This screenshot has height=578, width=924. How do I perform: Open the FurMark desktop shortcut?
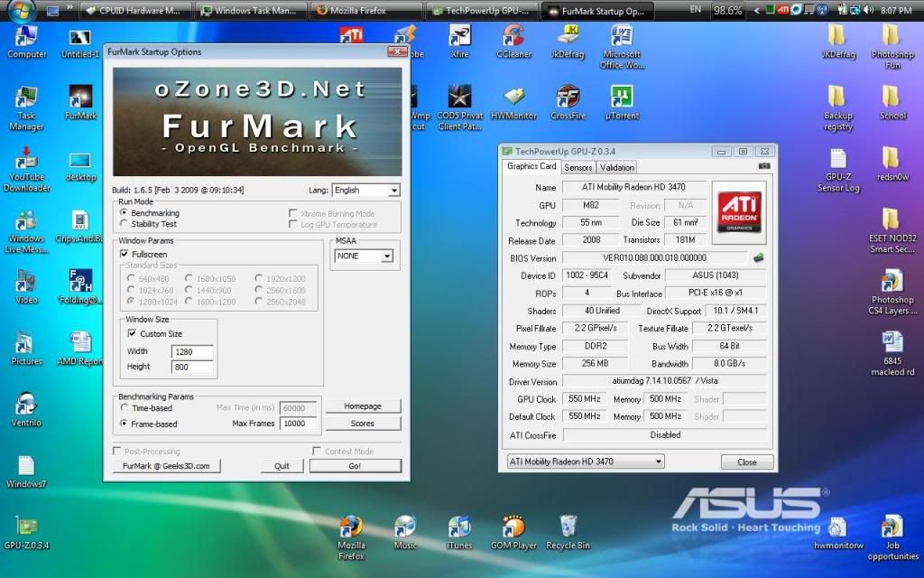(80, 101)
